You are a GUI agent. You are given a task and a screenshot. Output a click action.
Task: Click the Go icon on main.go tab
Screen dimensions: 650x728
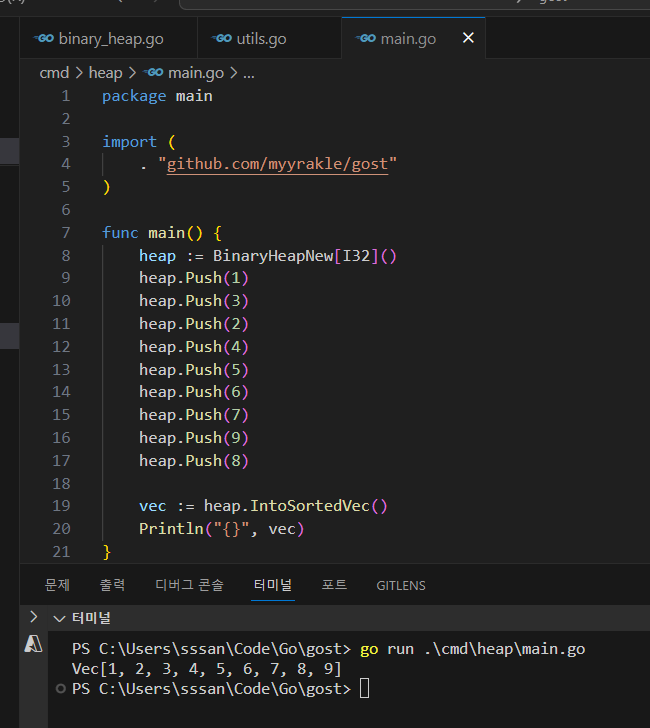tap(366, 39)
